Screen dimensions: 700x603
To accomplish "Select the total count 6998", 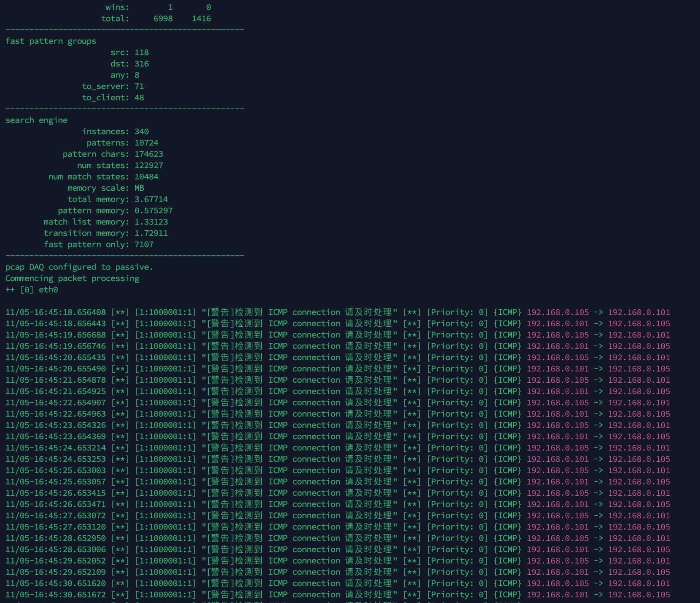I will (x=163, y=18).
